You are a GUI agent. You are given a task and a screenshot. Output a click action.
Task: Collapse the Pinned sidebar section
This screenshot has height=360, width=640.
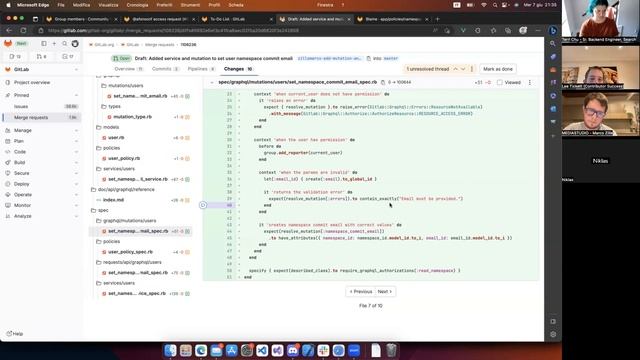(76, 95)
